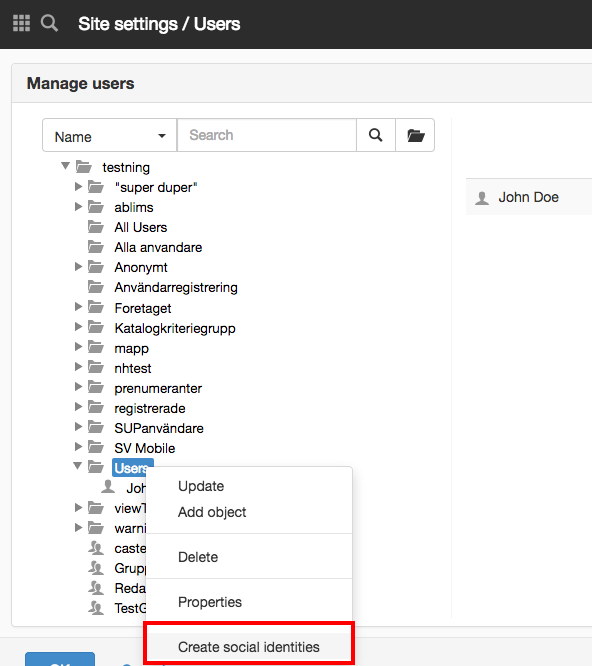Expand the ablims folder
Screen dimensions: 592x666
coord(78,206)
